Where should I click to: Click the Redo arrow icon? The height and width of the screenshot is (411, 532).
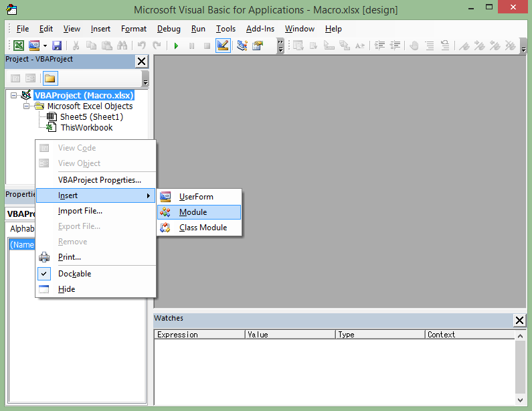pos(157,46)
